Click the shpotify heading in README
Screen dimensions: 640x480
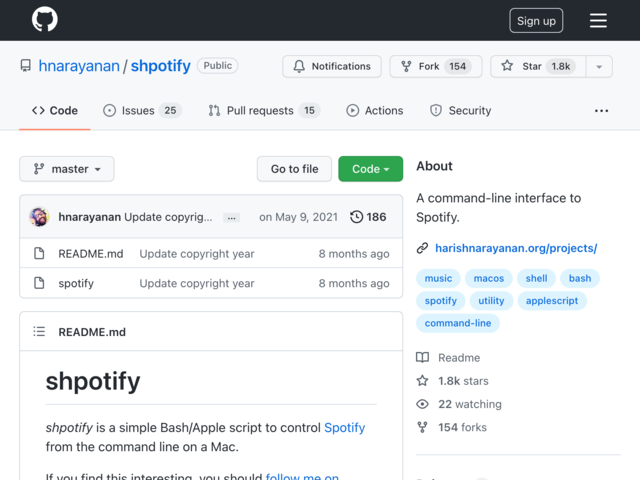coord(93,381)
